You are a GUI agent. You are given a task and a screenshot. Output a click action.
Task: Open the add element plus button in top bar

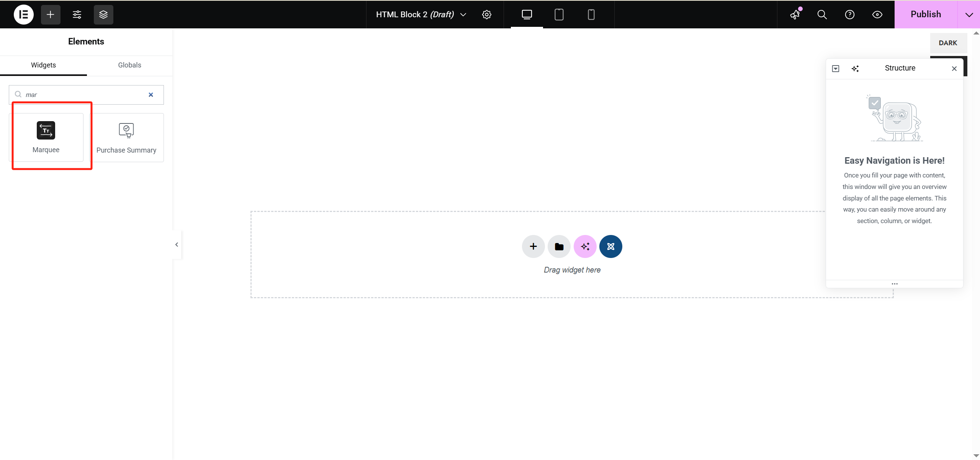tap(51, 15)
